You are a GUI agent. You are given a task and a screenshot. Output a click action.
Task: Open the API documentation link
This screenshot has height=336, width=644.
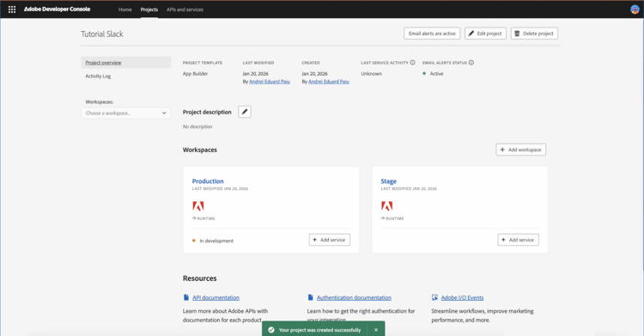[216, 297]
